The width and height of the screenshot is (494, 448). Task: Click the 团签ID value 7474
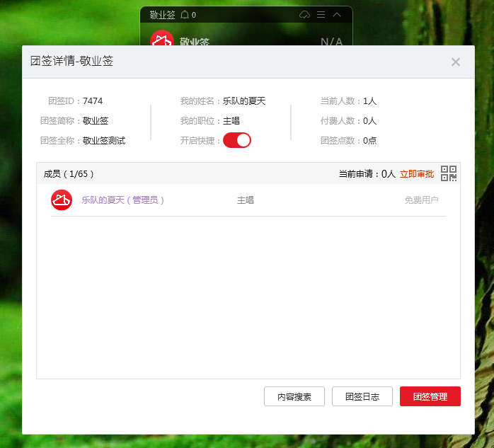pyautogui.click(x=93, y=101)
